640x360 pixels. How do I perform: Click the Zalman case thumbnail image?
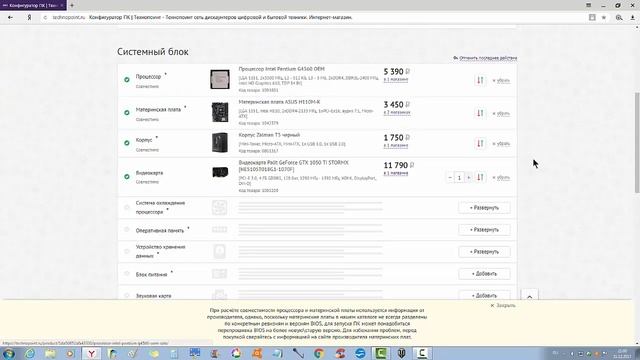click(x=220, y=142)
